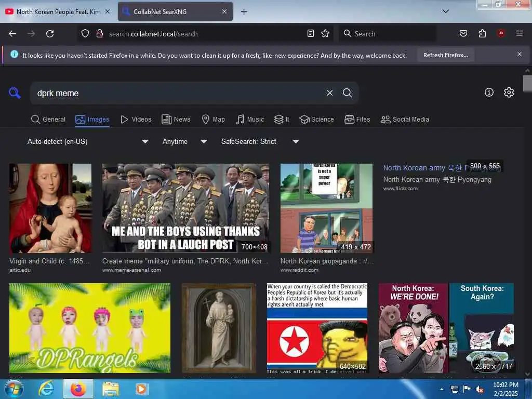
Task: Open the 'Me and the boys' military meme thumbnail
Action: [185, 208]
